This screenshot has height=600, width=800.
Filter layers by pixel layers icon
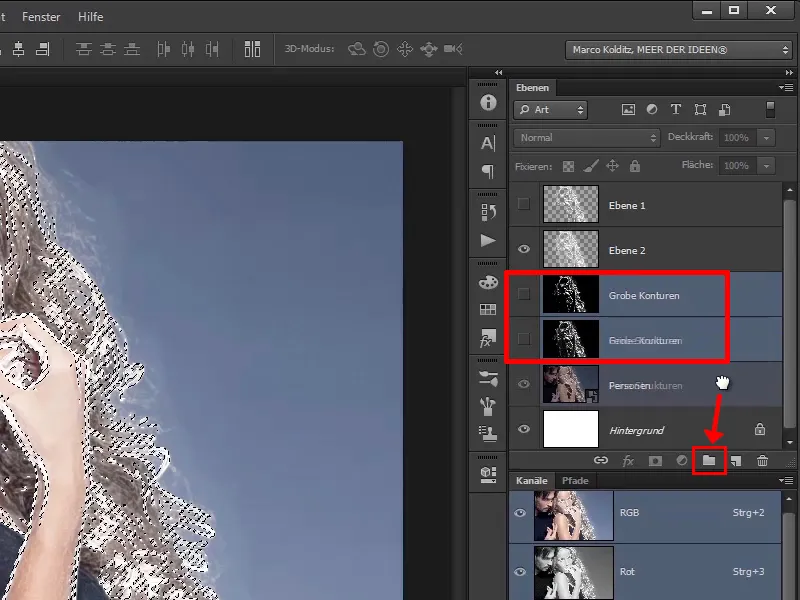point(628,110)
